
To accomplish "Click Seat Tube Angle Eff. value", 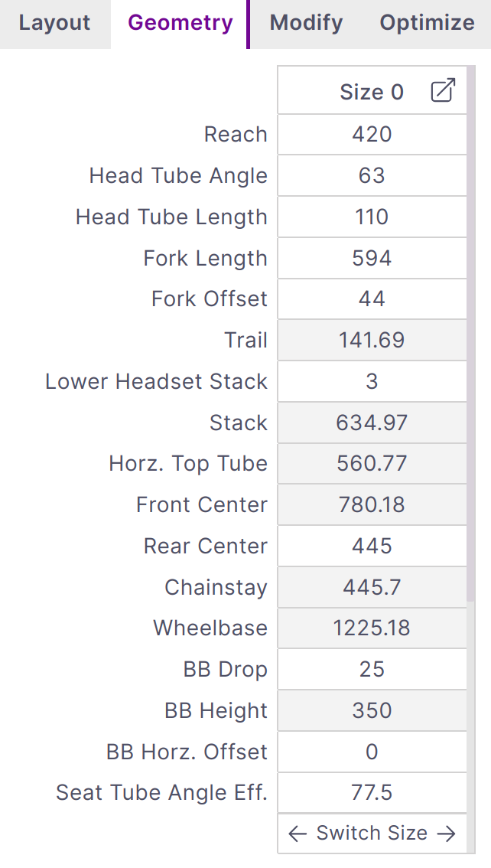I will (x=372, y=793).
